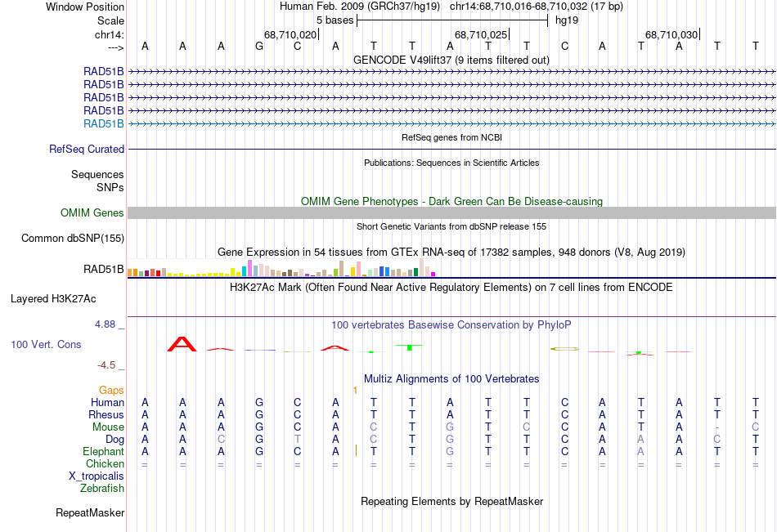Image resolution: width=777 pixels, height=532 pixels.
Task: Click the SNPs subtrack label
Action: 110,187
